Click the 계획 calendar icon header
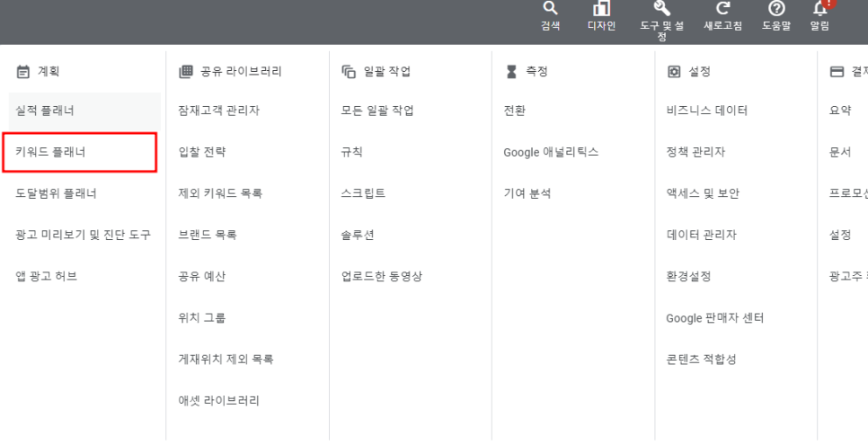868x445 pixels. 23,72
